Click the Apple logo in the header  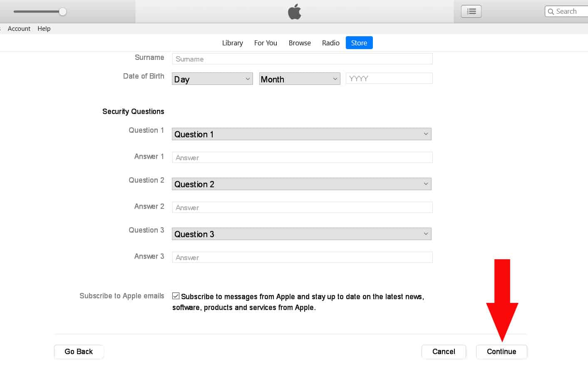[295, 12]
